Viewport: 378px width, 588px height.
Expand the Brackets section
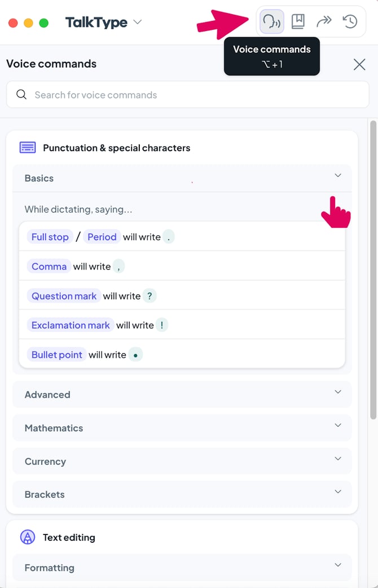337,492
